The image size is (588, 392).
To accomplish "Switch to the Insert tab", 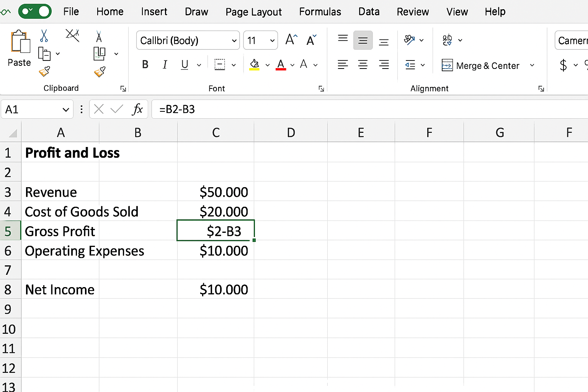I will tap(154, 11).
